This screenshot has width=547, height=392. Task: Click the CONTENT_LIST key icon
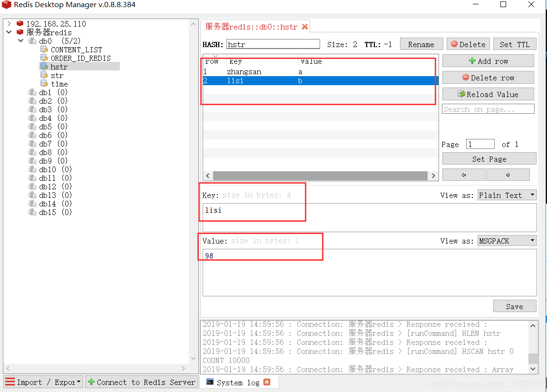tap(44, 49)
